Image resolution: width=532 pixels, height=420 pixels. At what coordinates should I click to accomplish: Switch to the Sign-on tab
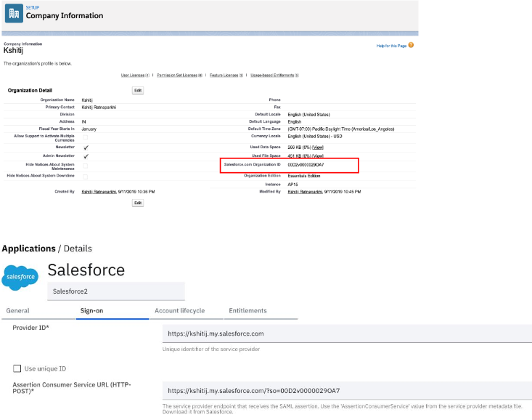click(112, 310)
